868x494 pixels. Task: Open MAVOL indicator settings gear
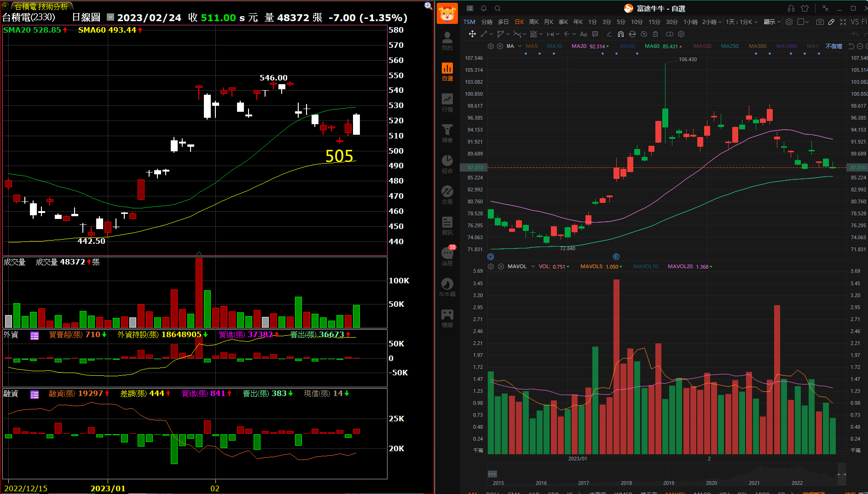[x=491, y=266]
